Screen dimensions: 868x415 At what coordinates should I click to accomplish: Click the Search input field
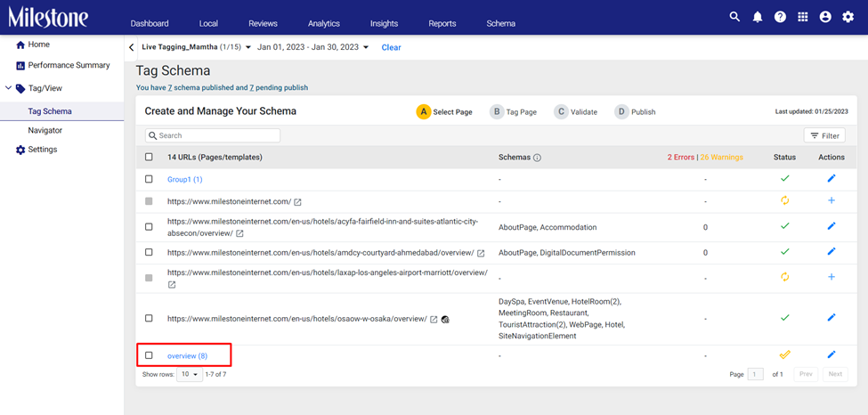tap(213, 135)
